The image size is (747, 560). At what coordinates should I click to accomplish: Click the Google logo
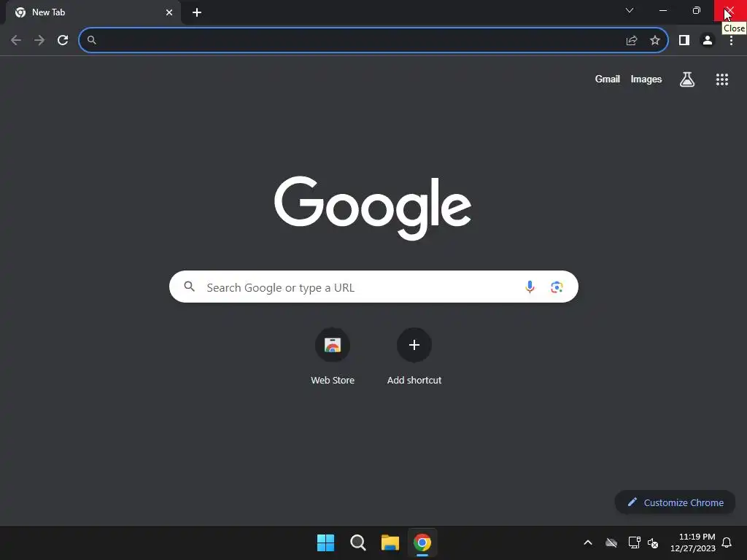373,208
